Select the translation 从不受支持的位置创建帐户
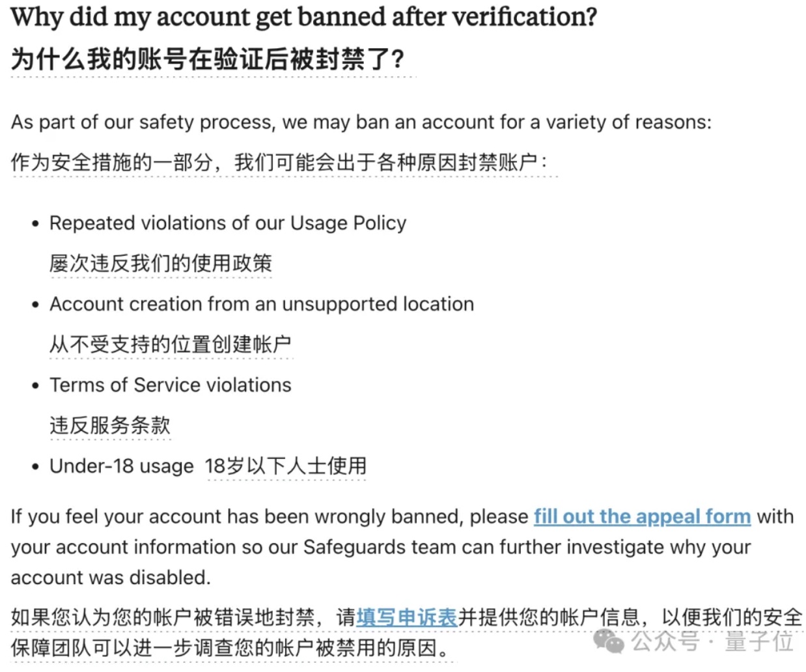806x672 pixels. tap(170, 344)
